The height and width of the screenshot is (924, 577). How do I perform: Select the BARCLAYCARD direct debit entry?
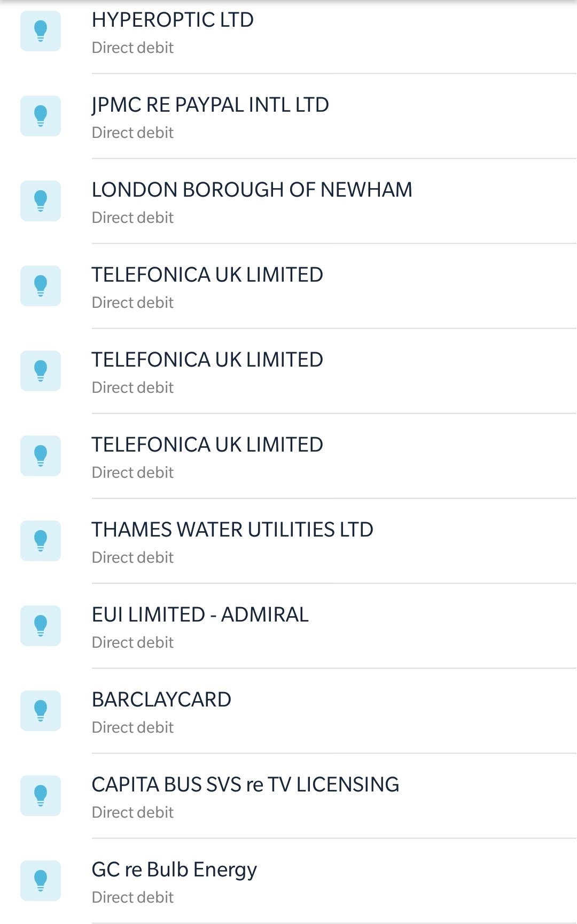click(161, 700)
